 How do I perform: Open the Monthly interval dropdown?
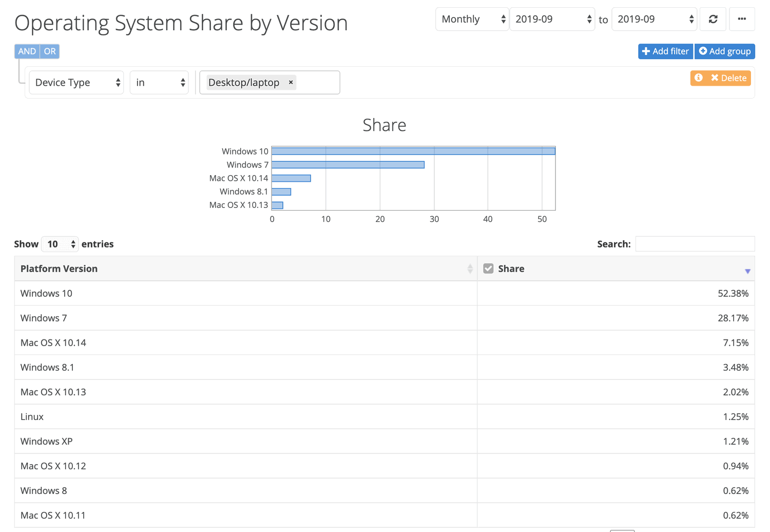471,19
